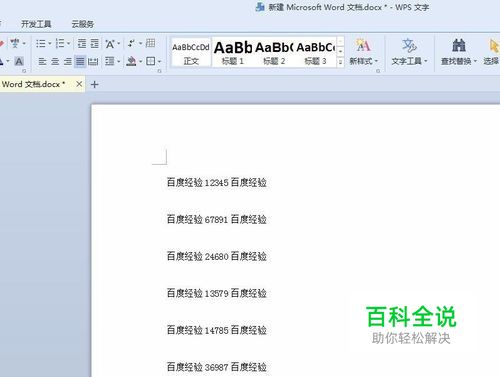Image resolution: width=500 pixels, height=377 pixels.
Task: Apply the 标题 2 style
Action: click(274, 53)
